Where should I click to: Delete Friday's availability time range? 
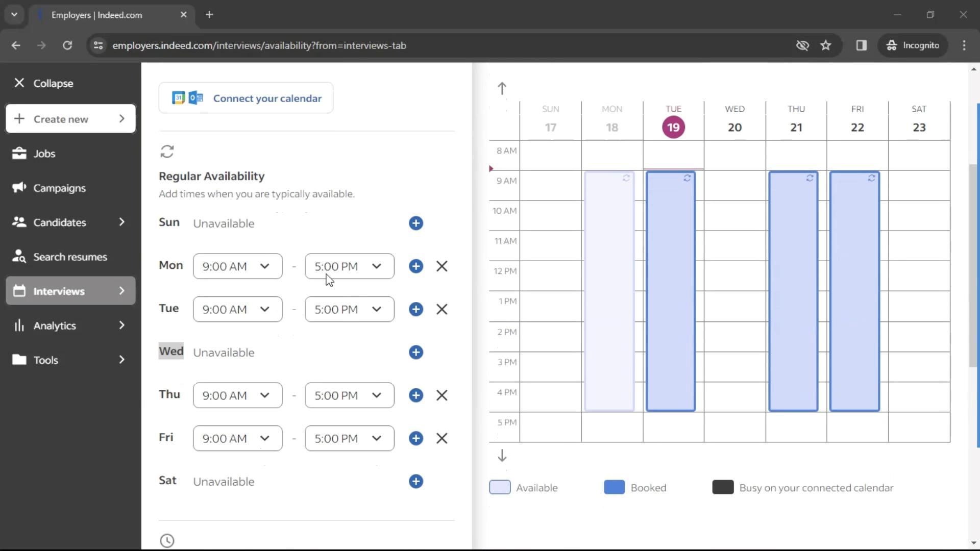click(442, 438)
